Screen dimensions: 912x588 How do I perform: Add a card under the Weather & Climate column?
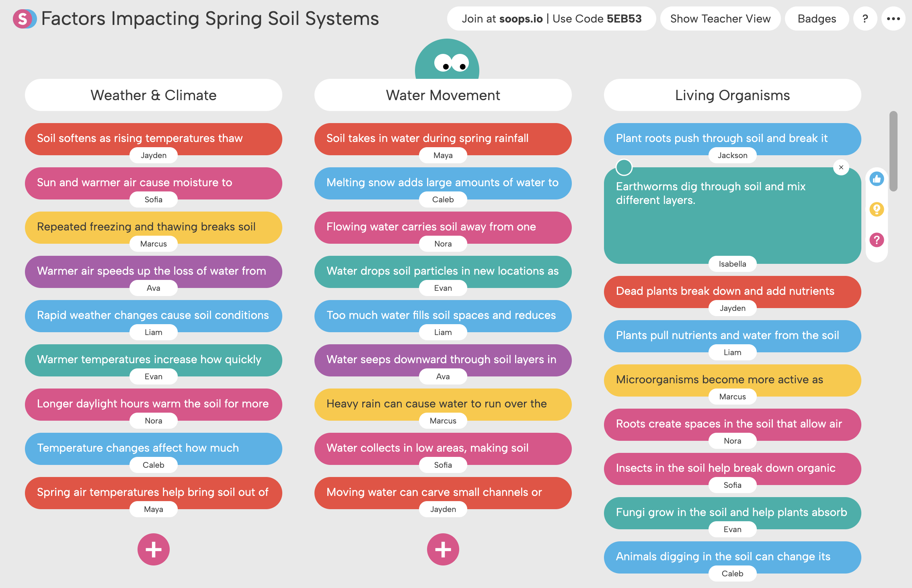tap(154, 549)
